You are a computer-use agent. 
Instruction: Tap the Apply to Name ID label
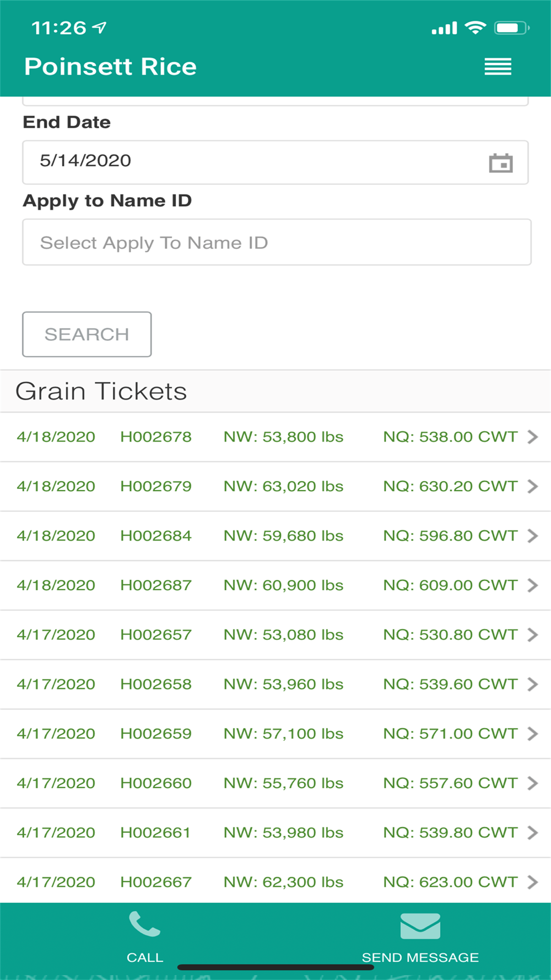pos(107,201)
